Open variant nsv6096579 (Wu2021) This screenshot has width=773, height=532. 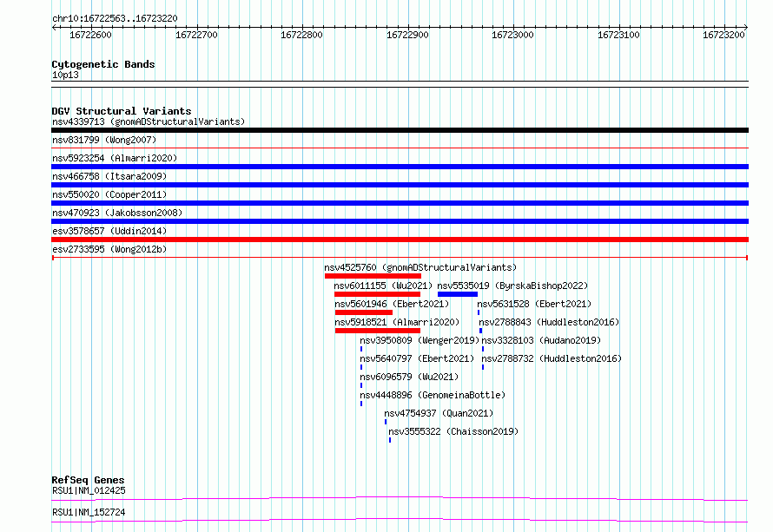click(x=409, y=377)
